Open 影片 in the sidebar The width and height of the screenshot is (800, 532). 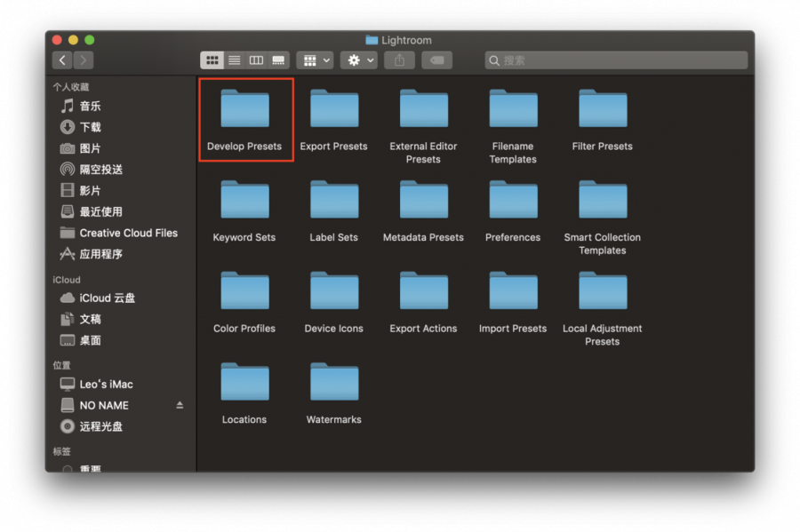point(121,191)
